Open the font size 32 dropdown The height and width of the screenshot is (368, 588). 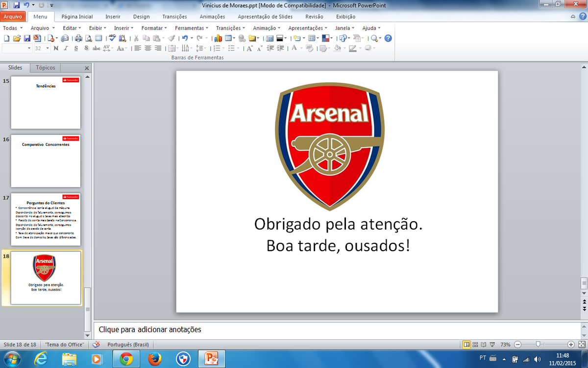48,48
